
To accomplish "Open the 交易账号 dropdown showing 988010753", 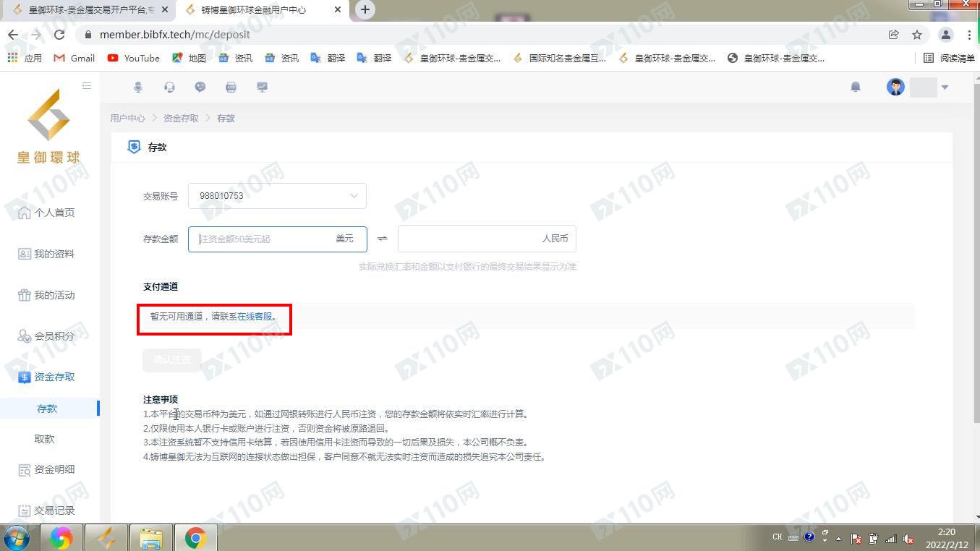I will point(277,196).
